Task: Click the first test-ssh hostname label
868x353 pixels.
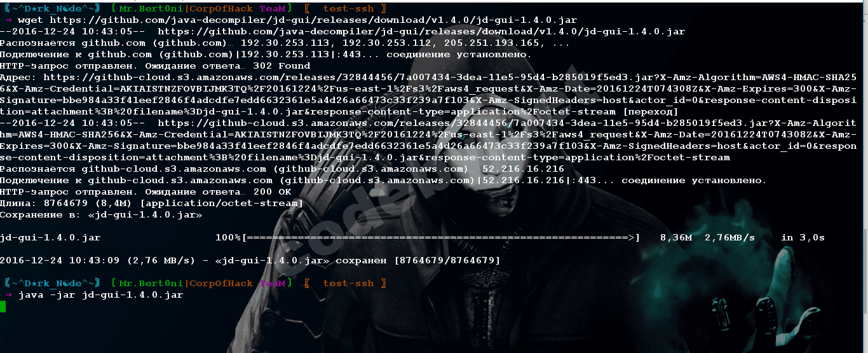Action: tap(348, 9)
